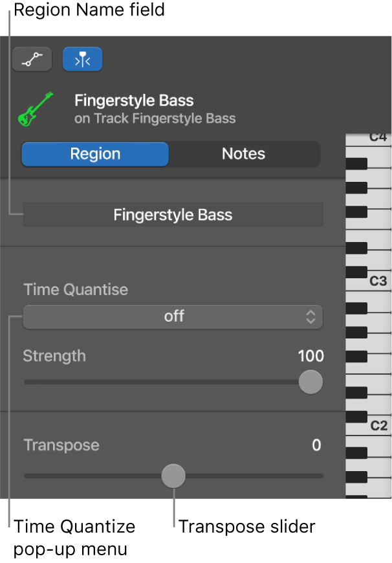Click the Transpose slider handle

pyautogui.click(x=173, y=476)
